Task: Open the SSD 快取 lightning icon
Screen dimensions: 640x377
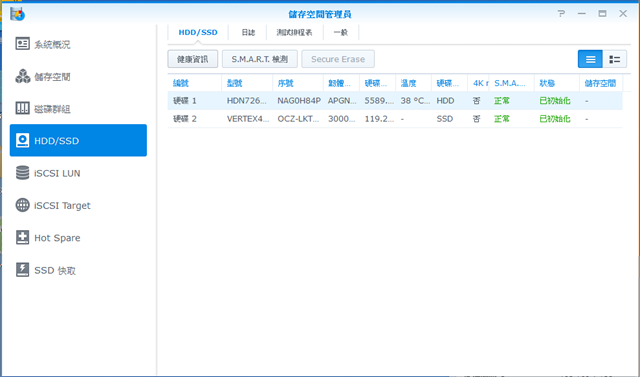Action: click(22, 270)
